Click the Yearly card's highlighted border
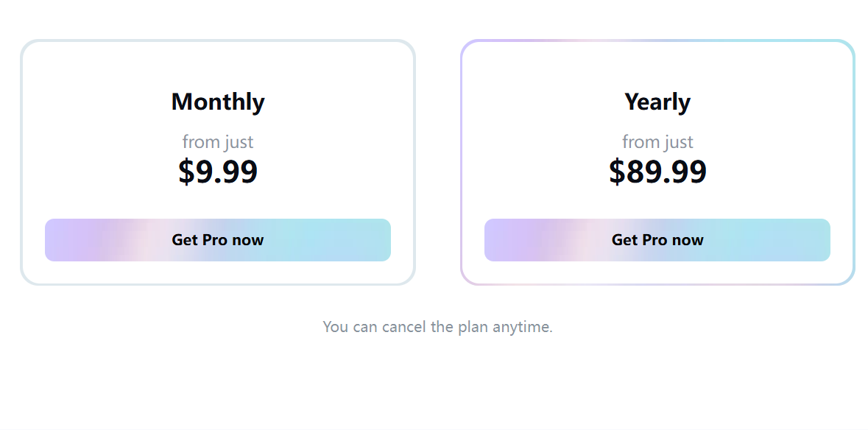Viewport: 868px width, 430px height. point(462,162)
